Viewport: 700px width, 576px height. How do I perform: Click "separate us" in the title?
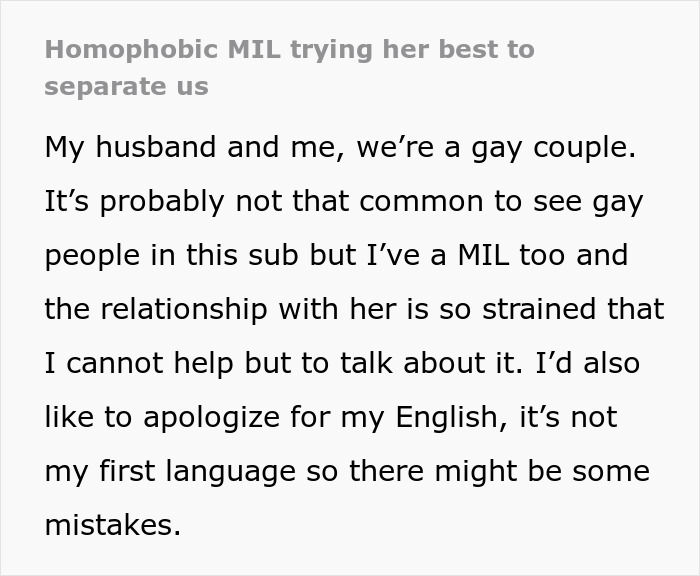click(x=126, y=86)
